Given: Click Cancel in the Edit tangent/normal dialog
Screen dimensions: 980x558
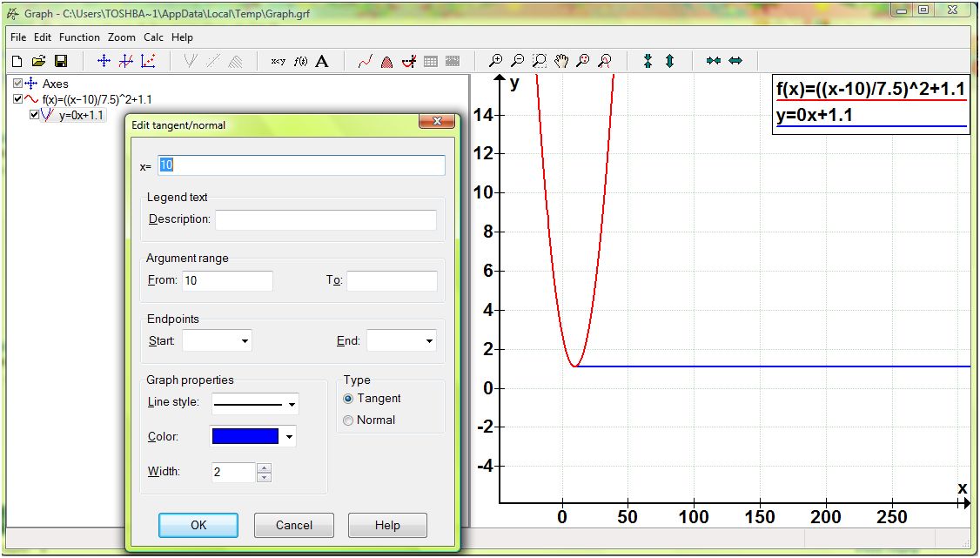Looking at the screenshot, I should pyautogui.click(x=294, y=526).
